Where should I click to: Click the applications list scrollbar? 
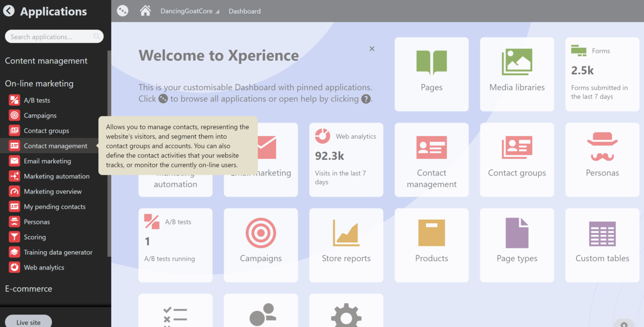point(109,154)
